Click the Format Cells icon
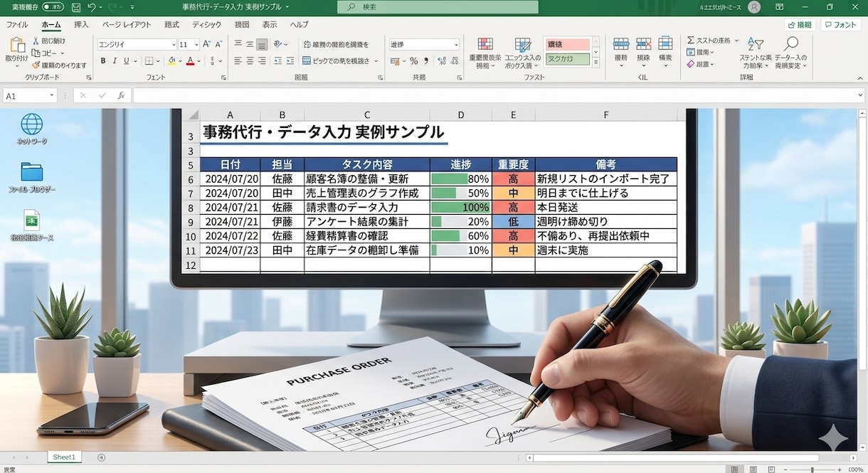 [665, 44]
